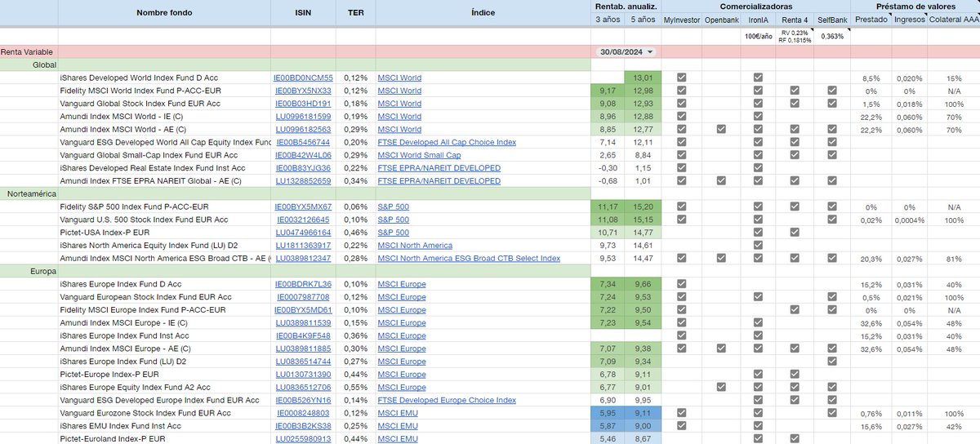
Task: Open ISIN link IE0007987708
Action: 303,297
